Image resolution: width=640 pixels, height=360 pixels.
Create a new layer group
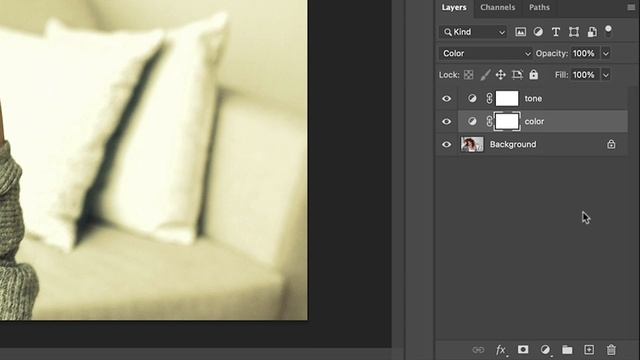[x=567, y=350]
